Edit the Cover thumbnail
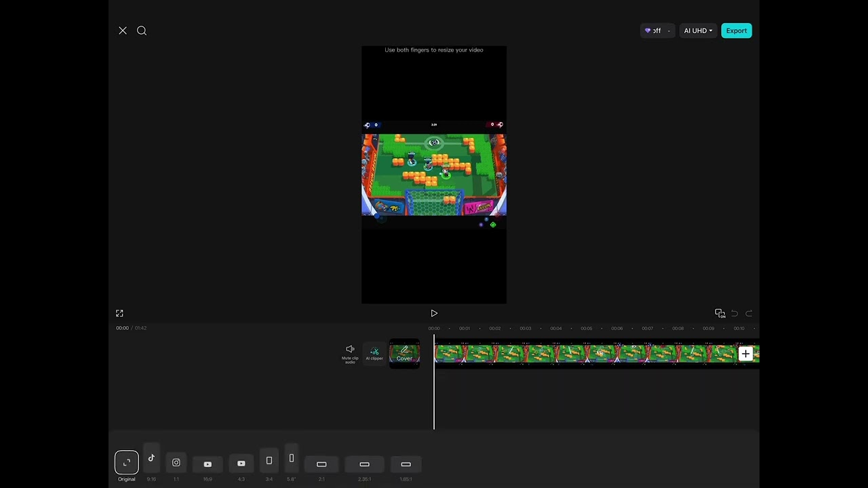Screen dimensions: 868x488 [404, 353]
